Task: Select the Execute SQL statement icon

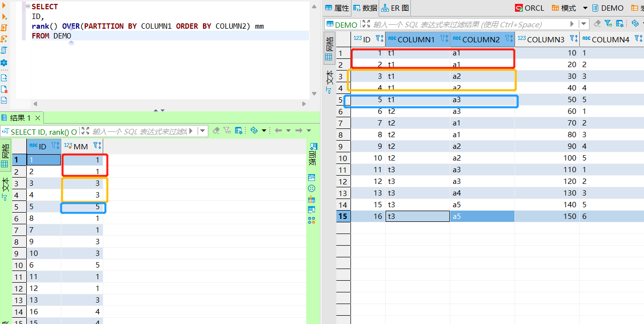Action: coord(5,5)
